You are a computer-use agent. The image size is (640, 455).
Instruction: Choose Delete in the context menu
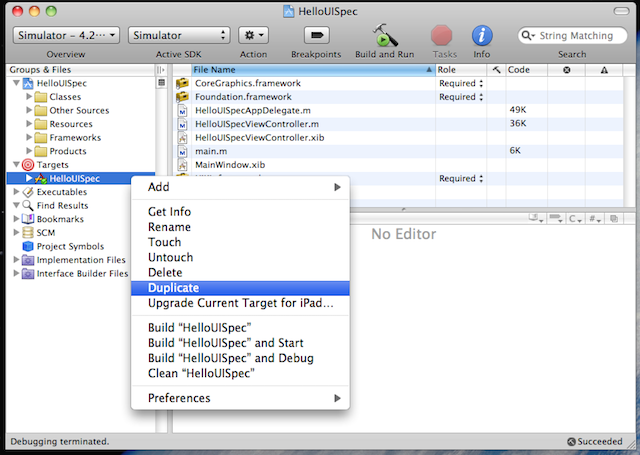pos(240,273)
